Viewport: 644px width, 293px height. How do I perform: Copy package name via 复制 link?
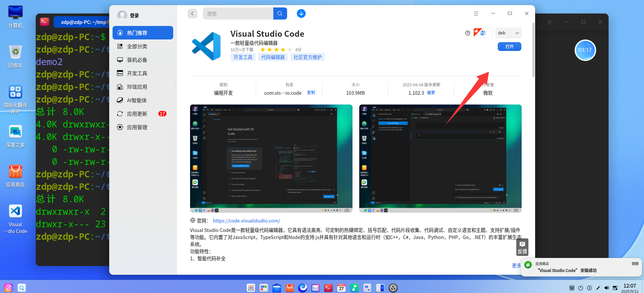311,92
